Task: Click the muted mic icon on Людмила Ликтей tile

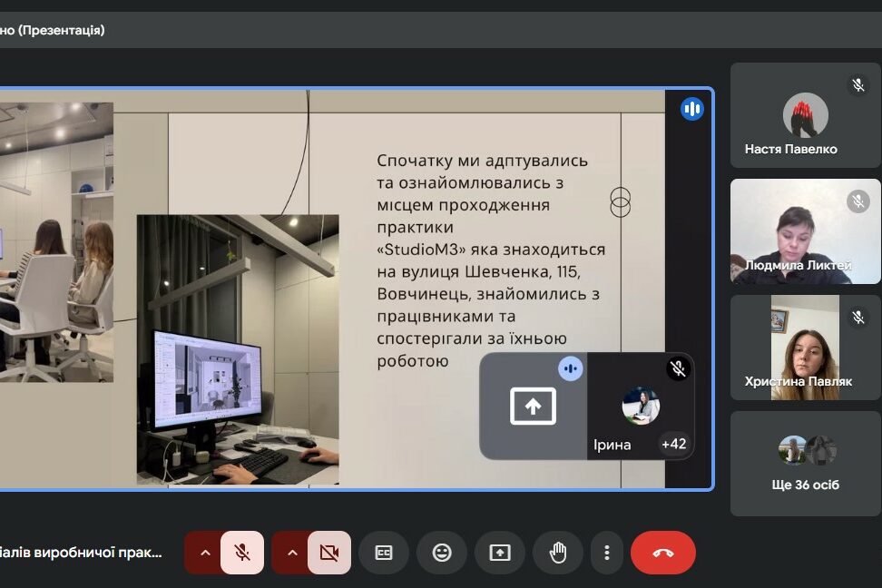Action: click(857, 201)
